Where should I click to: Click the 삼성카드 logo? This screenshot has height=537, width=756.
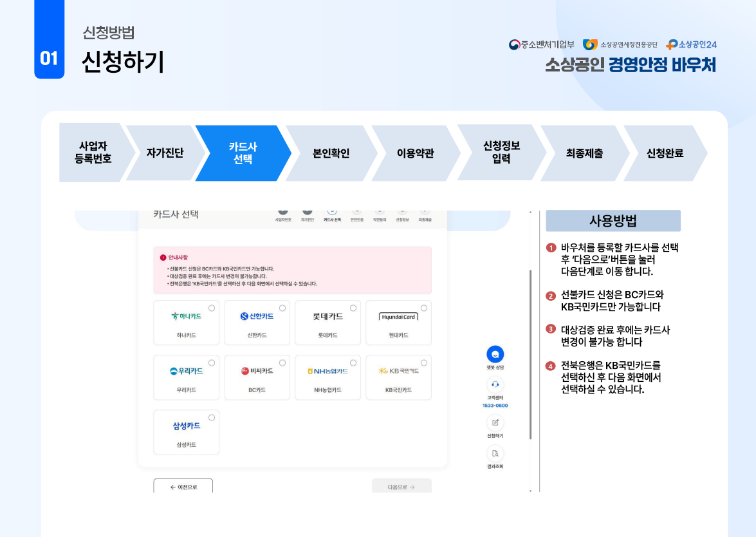click(x=187, y=426)
